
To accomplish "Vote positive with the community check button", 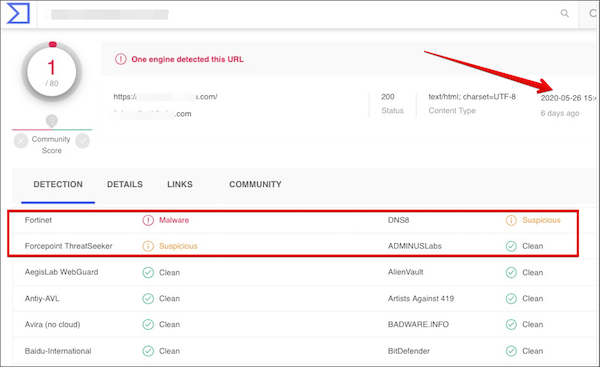I will (82, 141).
